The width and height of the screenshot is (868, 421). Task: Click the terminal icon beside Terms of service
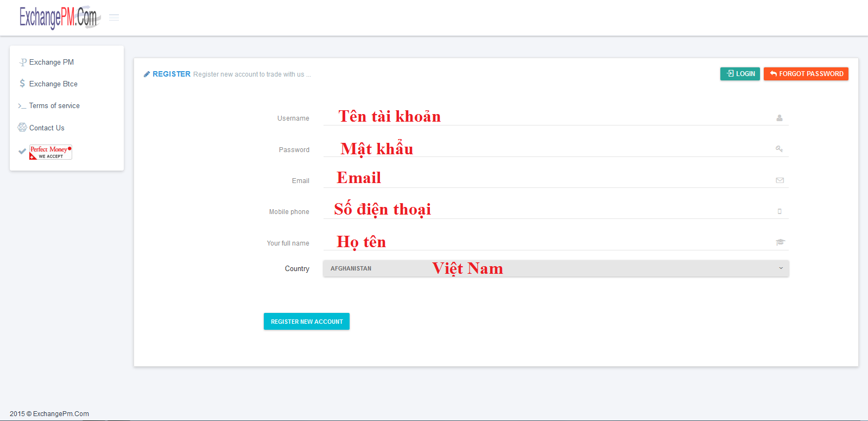[22, 106]
